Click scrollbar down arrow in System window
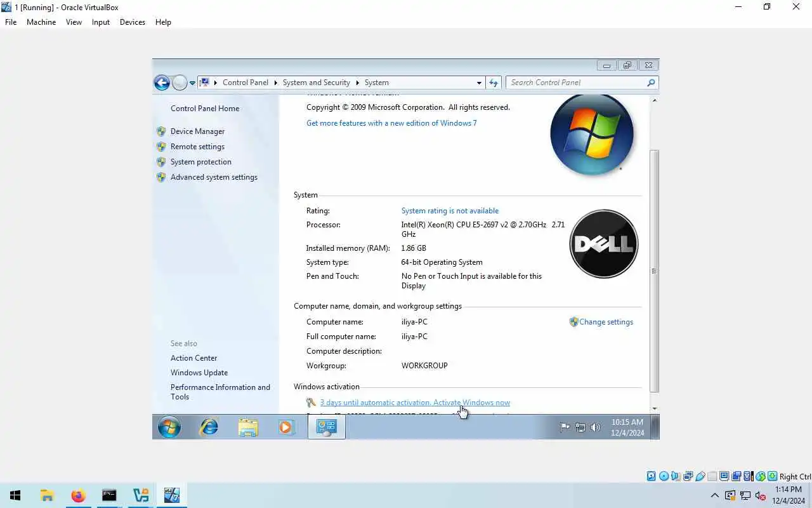The image size is (812, 508). click(x=654, y=409)
